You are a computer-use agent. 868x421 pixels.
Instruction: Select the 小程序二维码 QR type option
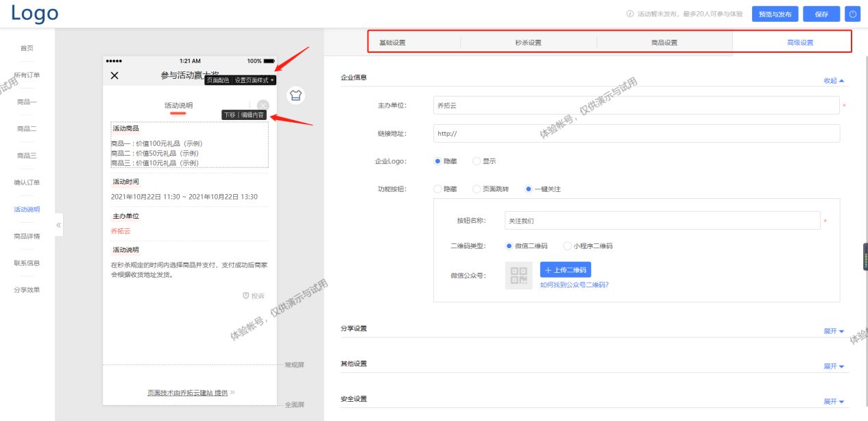567,246
